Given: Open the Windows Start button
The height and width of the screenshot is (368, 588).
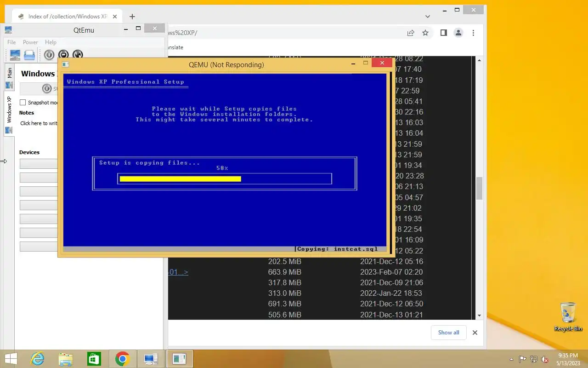Looking at the screenshot, I should [11, 359].
